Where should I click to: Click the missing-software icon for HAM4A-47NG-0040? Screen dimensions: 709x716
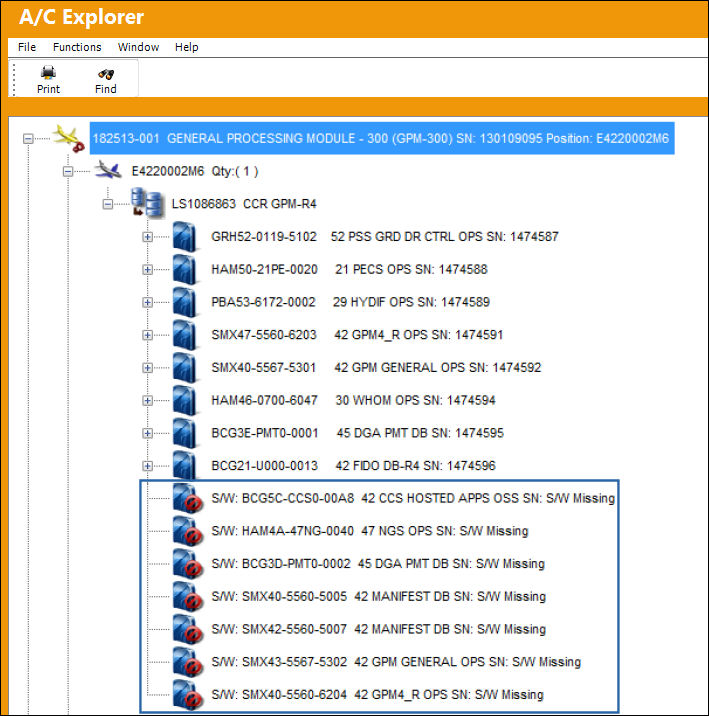tap(188, 531)
